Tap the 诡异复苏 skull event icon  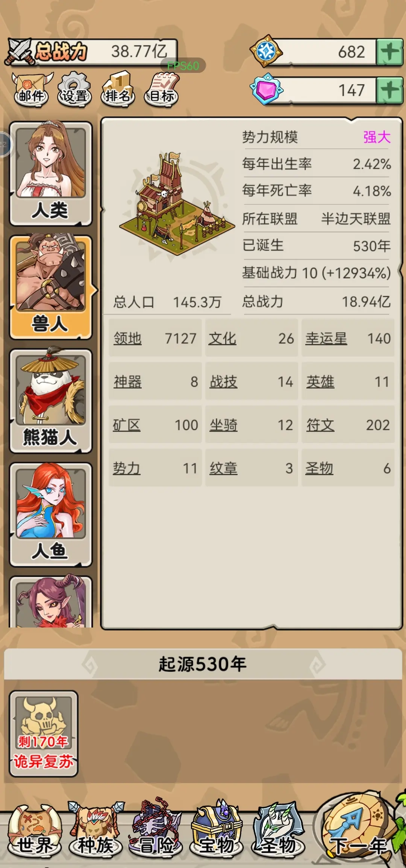[x=43, y=733]
